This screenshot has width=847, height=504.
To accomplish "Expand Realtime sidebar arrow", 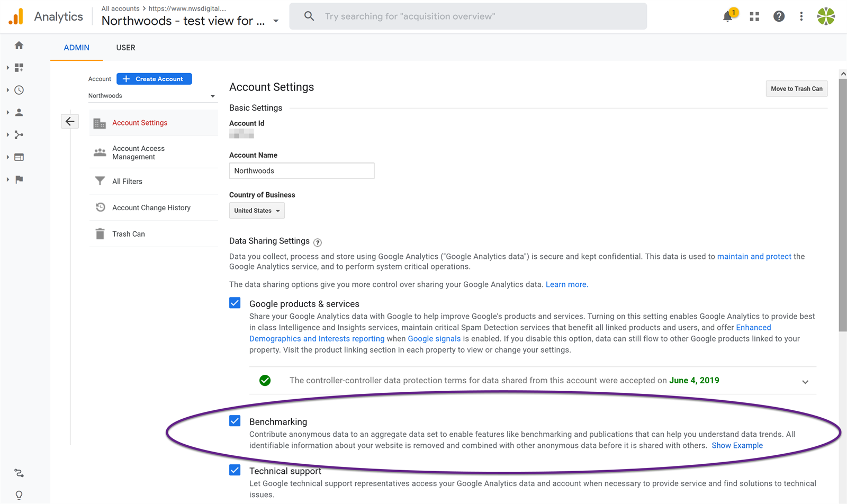I will (x=7, y=90).
